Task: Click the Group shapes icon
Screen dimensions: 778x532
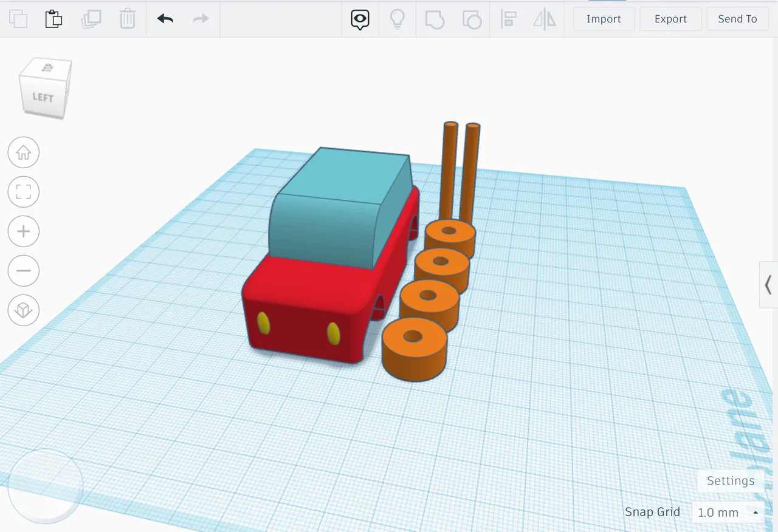Action: 435,19
